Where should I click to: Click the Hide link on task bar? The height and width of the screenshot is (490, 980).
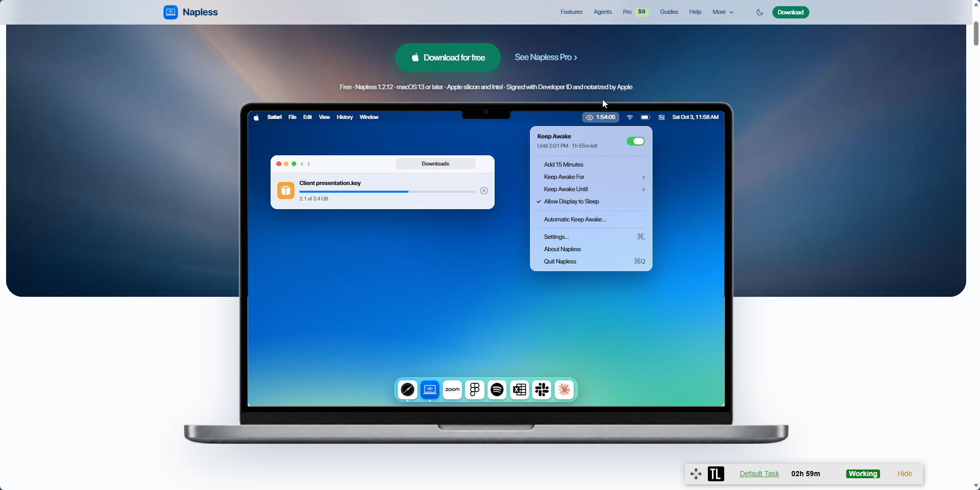coord(905,474)
